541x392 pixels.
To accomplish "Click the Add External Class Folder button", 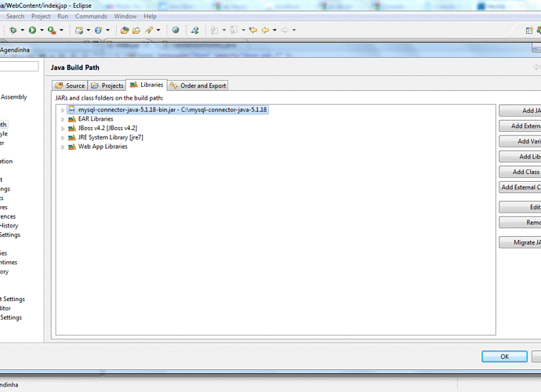I will click(520, 187).
